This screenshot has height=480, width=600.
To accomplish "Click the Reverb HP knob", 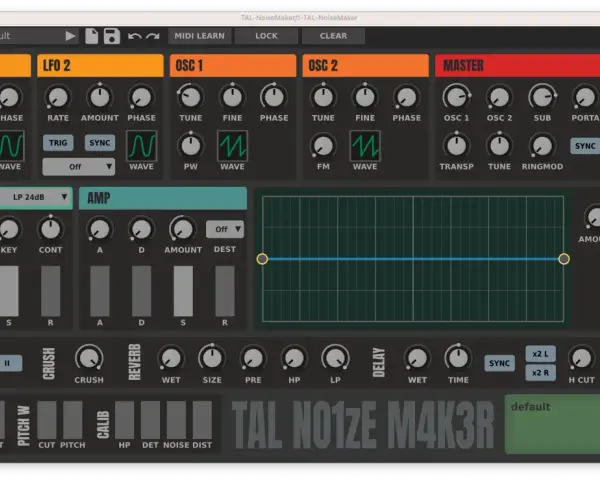I will [x=294, y=359].
